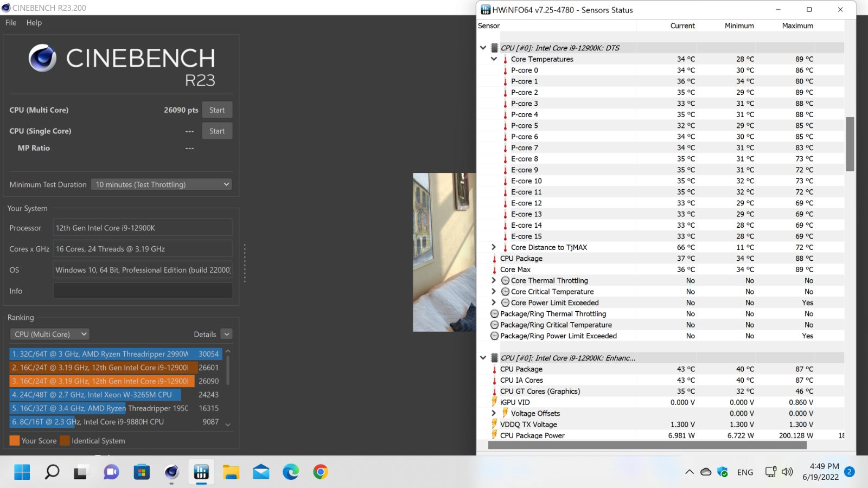Click the Current column header
This screenshot has width=868, height=488.
682,25
